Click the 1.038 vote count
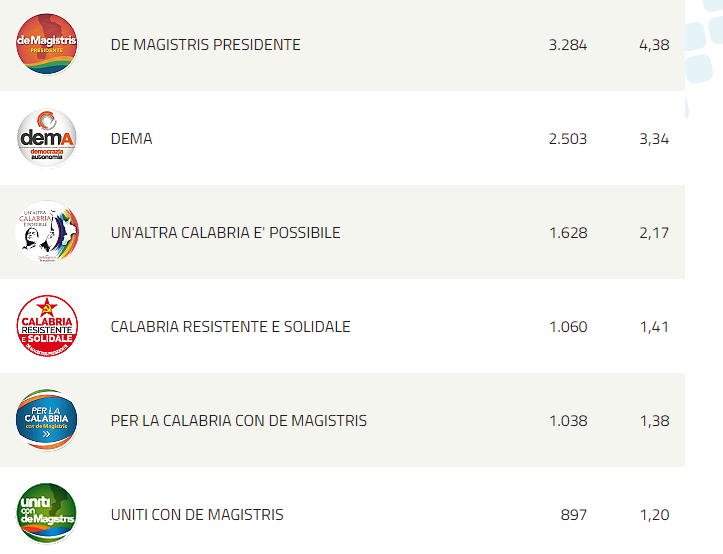 (x=568, y=421)
